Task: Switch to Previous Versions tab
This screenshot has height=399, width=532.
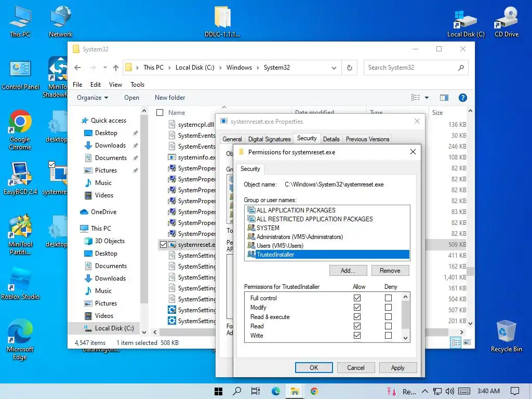Action: click(x=367, y=139)
